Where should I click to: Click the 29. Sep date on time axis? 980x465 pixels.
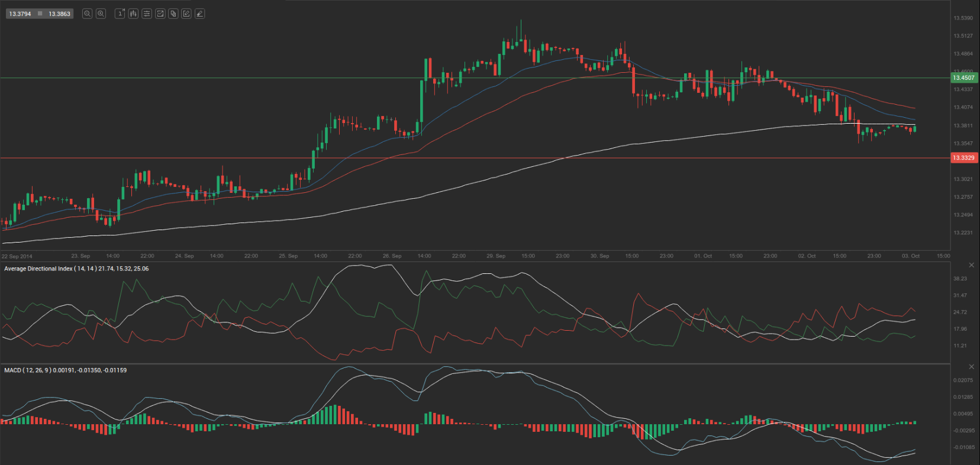[x=496, y=256]
